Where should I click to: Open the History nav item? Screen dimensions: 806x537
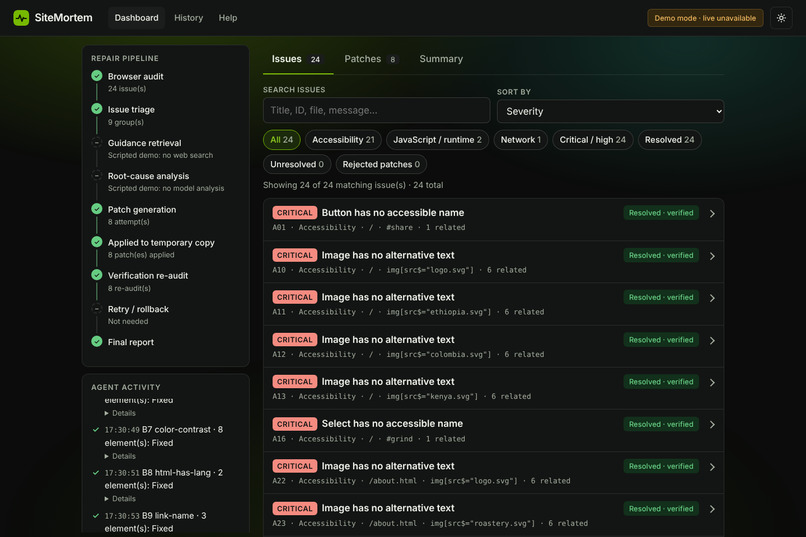(x=189, y=18)
